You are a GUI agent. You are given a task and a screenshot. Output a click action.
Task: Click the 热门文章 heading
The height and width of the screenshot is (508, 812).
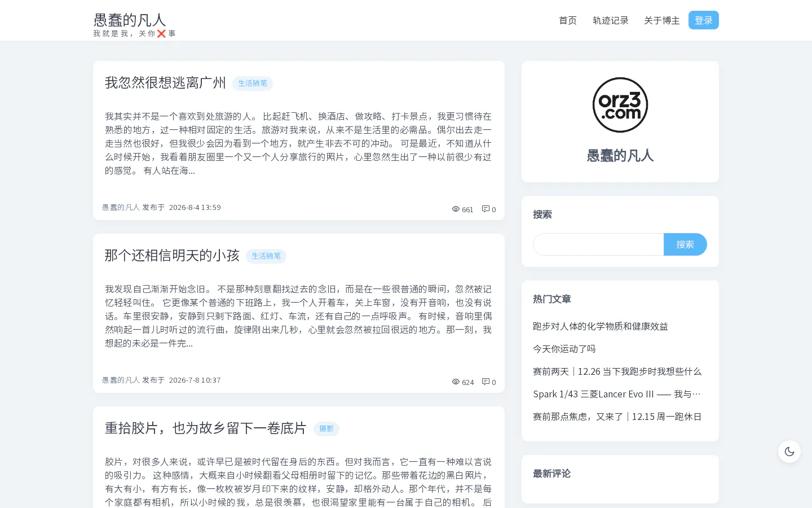point(552,299)
